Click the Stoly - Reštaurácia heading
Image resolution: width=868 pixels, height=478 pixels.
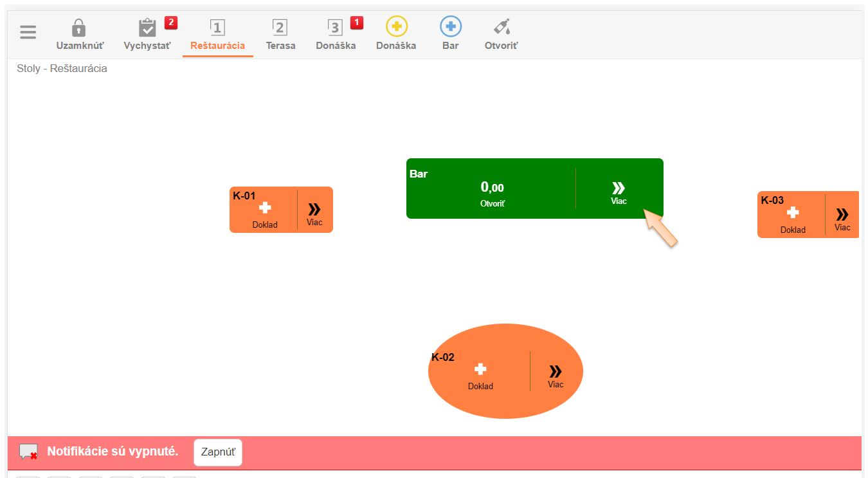point(62,68)
